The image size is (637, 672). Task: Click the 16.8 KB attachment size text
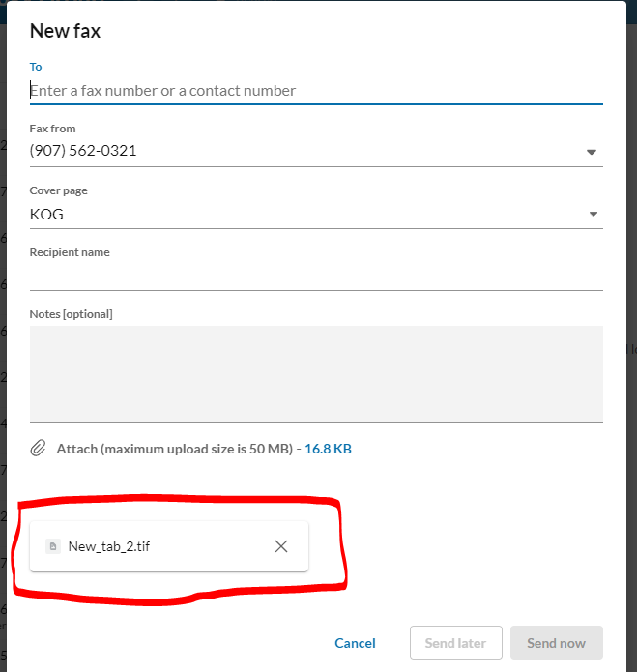[x=328, y=449]
